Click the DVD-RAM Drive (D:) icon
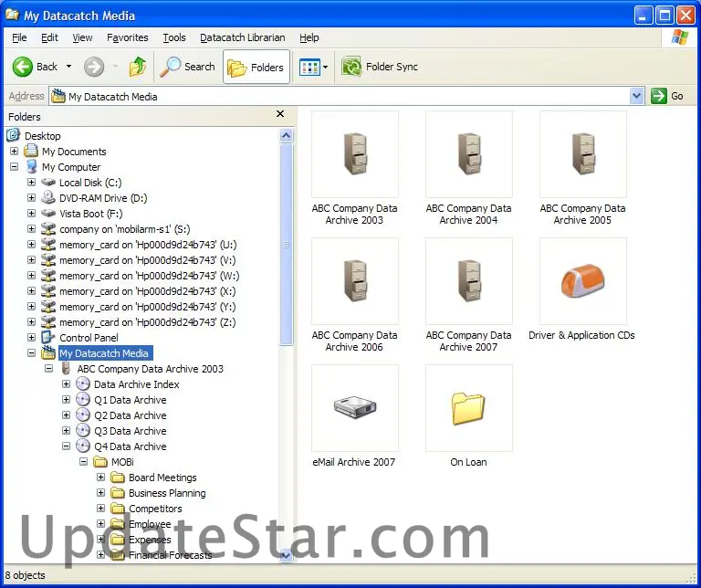The image size is (701, 588). (x=48, y=197)
